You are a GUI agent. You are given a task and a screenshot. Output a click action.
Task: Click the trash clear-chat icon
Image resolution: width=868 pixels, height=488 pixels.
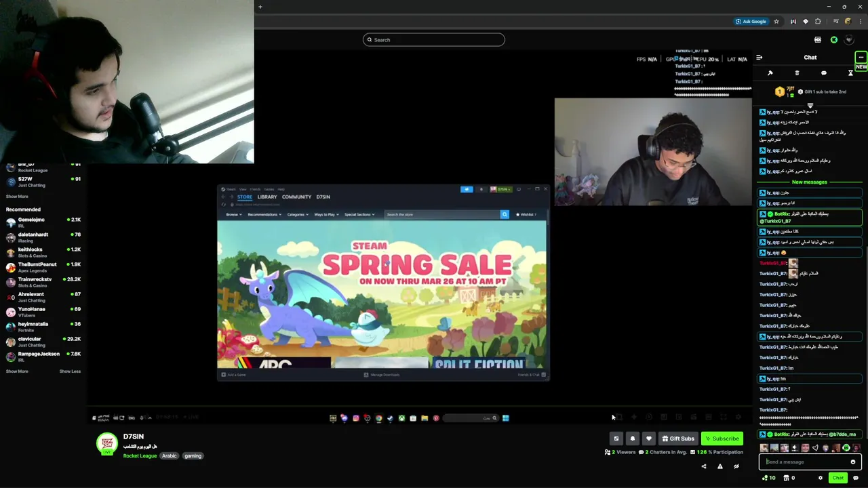pos(797,73)
